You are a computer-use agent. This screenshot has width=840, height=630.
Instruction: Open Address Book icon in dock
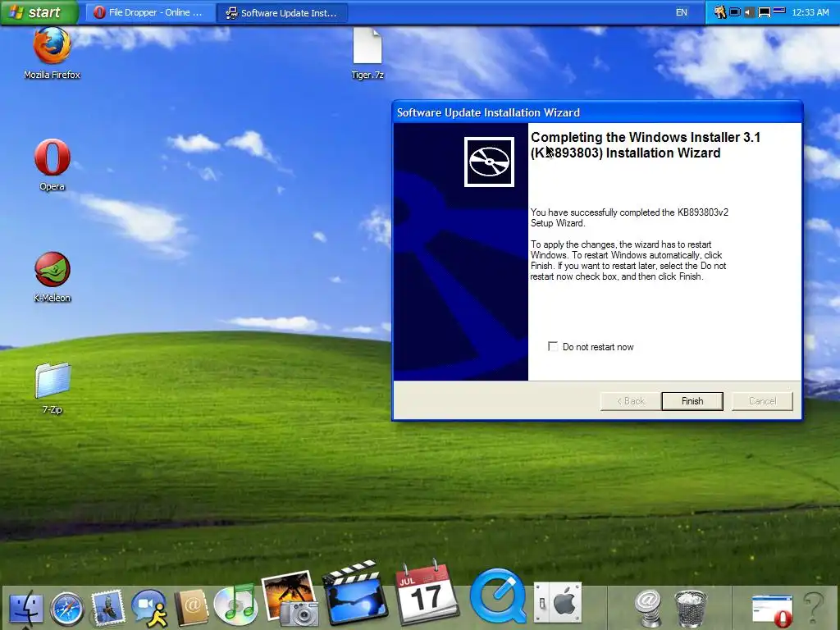click(x=190, y=607)
